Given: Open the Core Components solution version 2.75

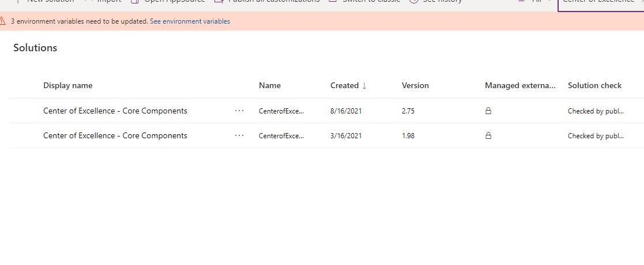Looking at the screenshot, I should pyautogui.click(x=115, y=111).
